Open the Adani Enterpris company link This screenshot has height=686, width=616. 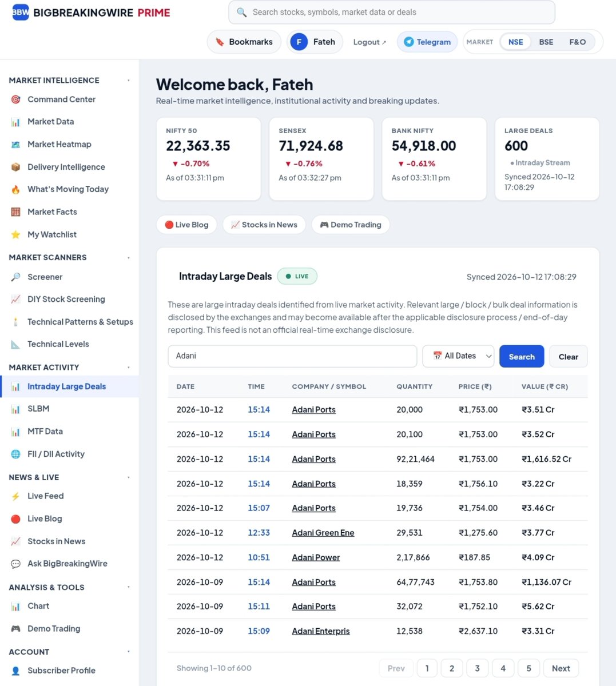tap(321, 631)
